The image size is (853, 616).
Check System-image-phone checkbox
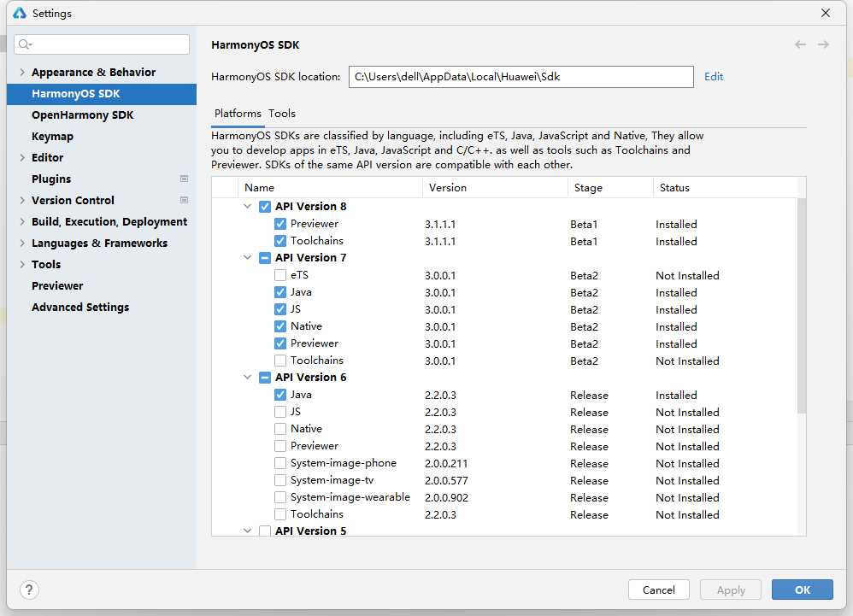[280, 463]
